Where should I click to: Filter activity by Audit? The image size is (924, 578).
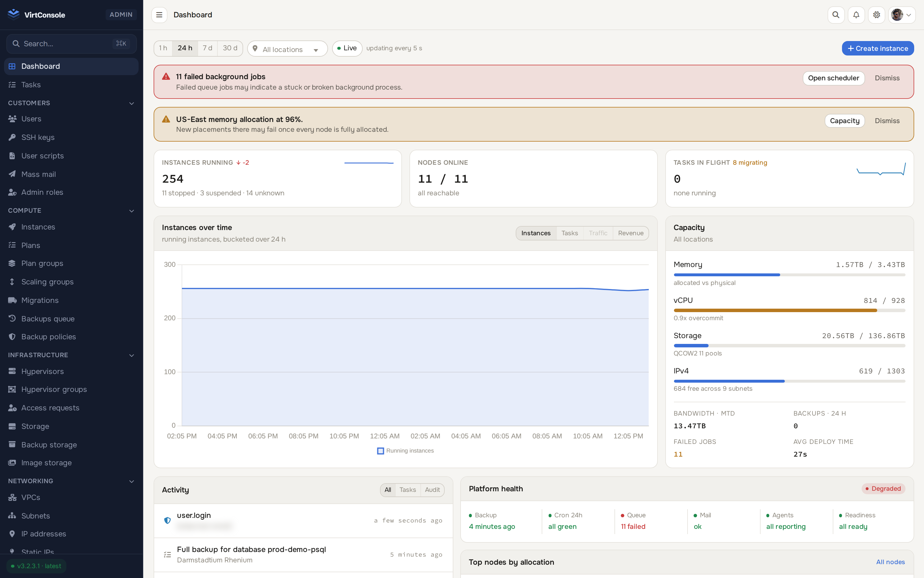click(x=432, y=490)
